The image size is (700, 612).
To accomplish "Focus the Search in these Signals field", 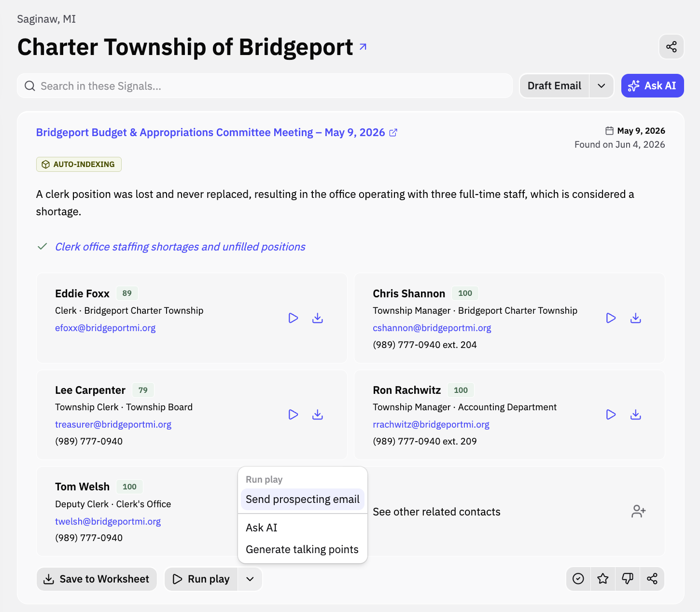I will tap(265, 86).
